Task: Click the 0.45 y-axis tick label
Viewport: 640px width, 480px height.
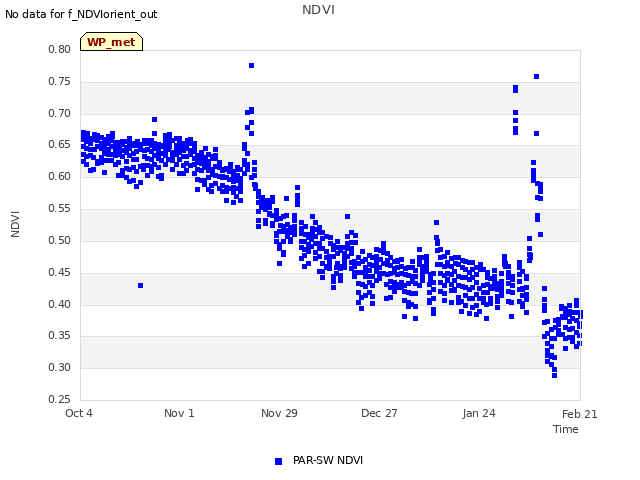Action: pos(60,272)
